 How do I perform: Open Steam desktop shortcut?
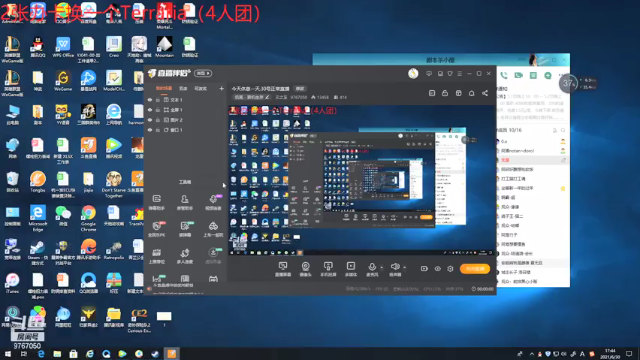(37, 251)
